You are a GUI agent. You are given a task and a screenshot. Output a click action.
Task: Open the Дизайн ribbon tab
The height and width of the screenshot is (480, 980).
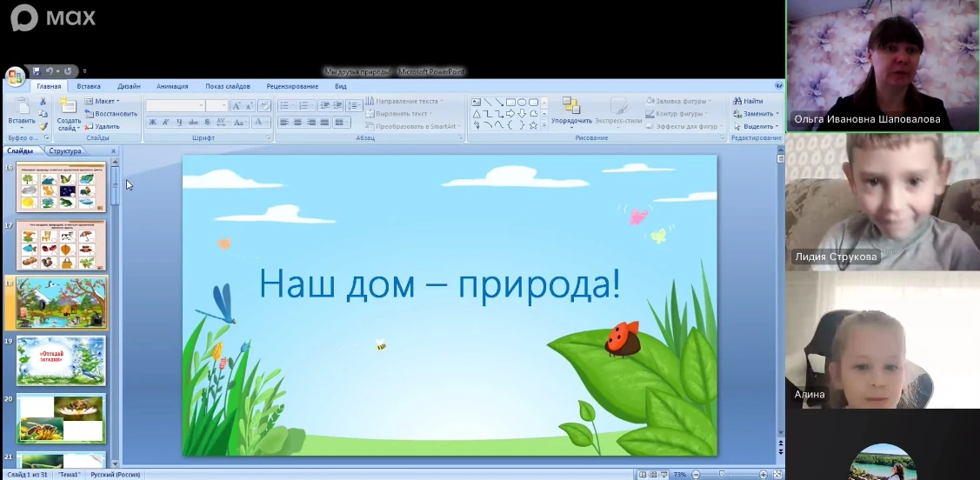coord(129,86)
